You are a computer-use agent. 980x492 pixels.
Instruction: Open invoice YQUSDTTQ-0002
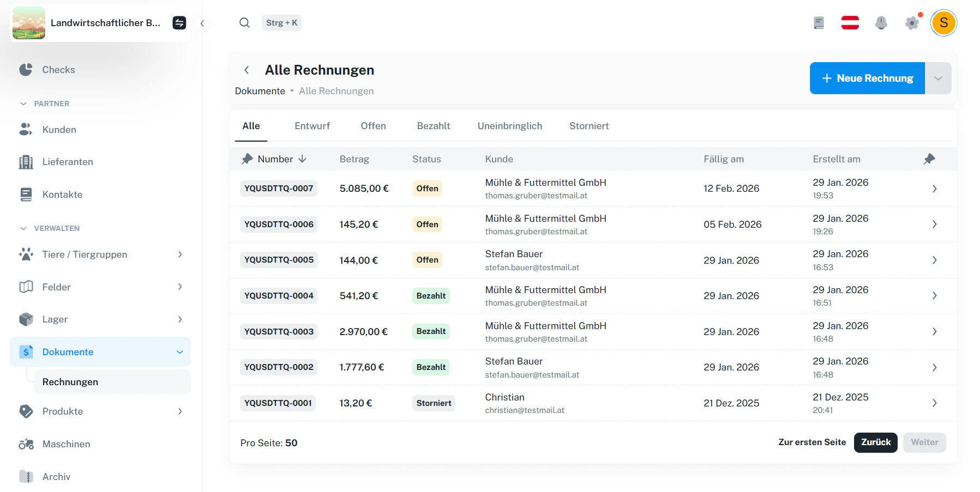pos(279,367)
